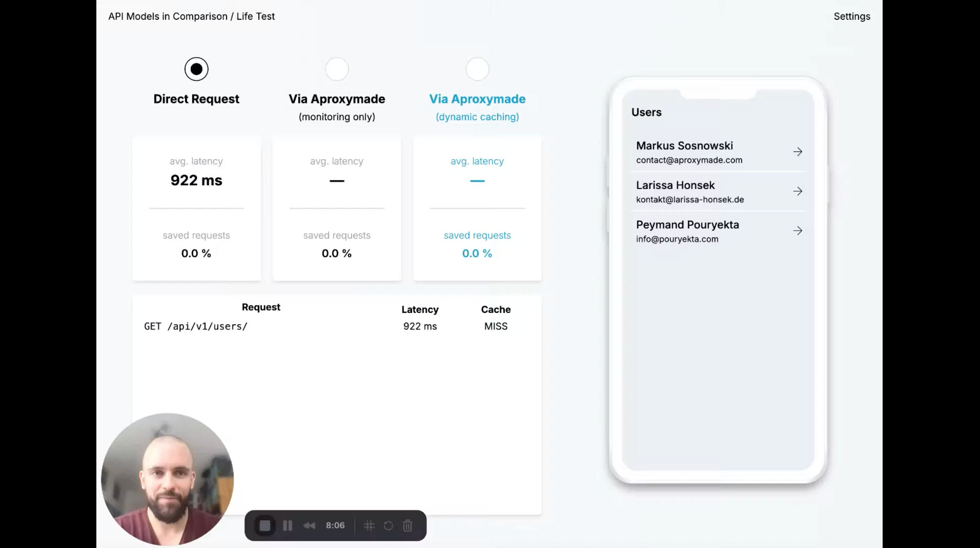
Task: Click the 922 ms avg. latency card
Action: coord(196,180)
